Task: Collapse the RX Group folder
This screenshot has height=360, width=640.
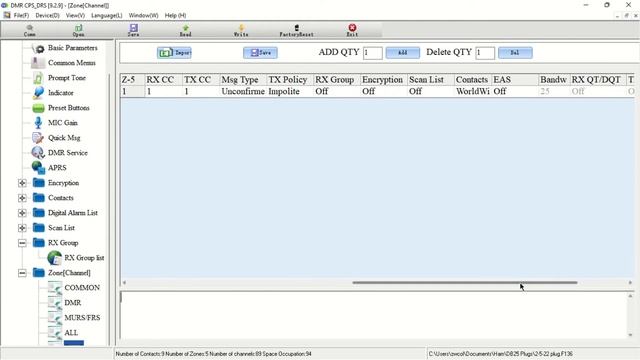Action: point(22,243)
